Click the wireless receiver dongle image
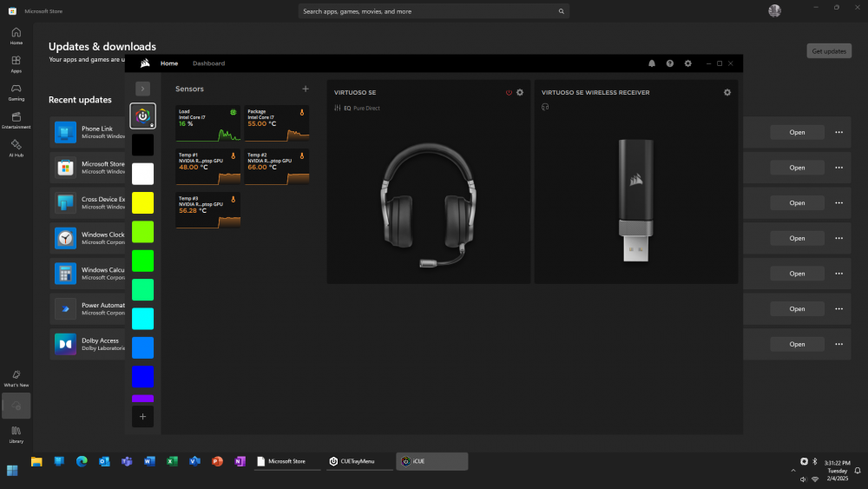868x489 pixels. pos(635,200)
